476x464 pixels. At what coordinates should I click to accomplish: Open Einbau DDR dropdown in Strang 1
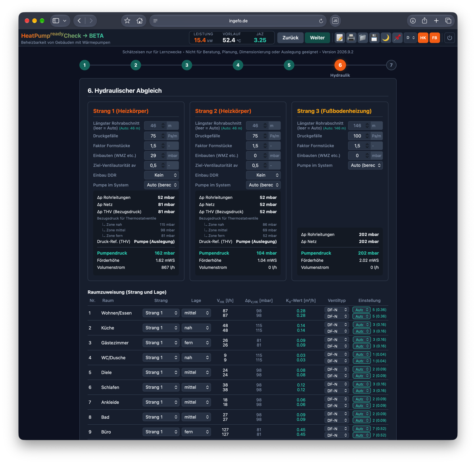[x=161, y=175]
